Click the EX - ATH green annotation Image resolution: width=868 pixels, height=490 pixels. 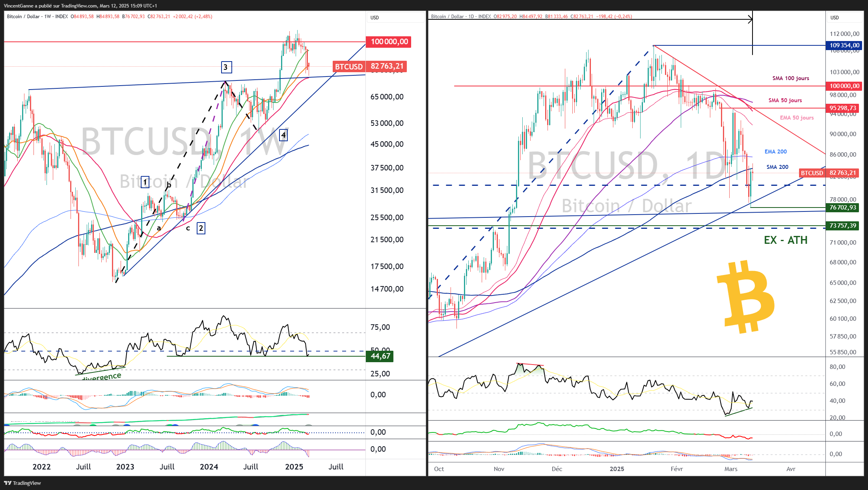tap(785, 240)
